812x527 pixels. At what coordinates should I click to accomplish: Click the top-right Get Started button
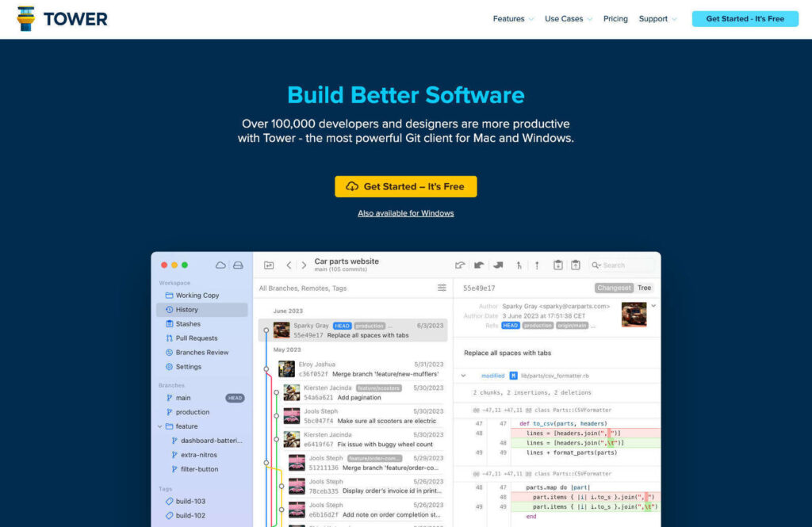tap(745, 19)
